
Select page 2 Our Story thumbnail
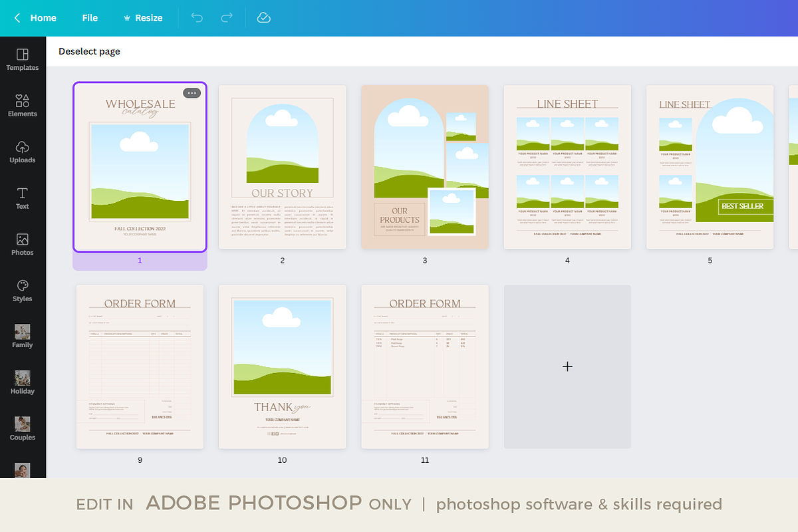[x=283, y=167]
